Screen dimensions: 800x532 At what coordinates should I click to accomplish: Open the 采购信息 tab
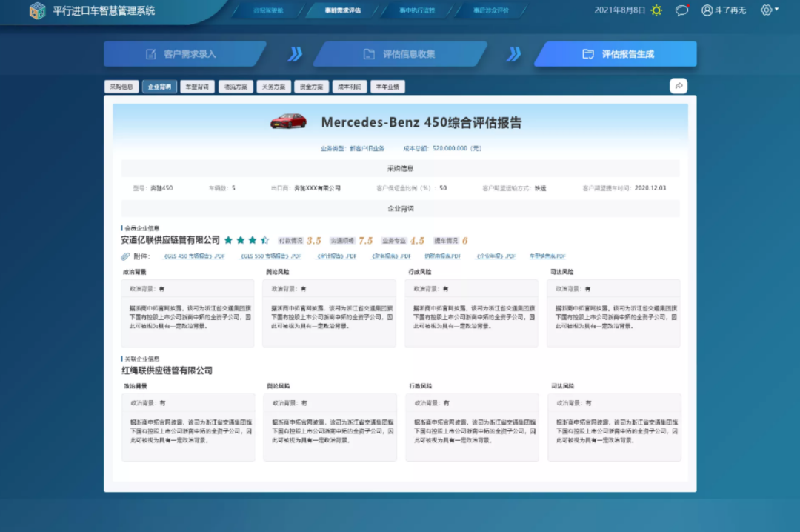coord(121,87)
